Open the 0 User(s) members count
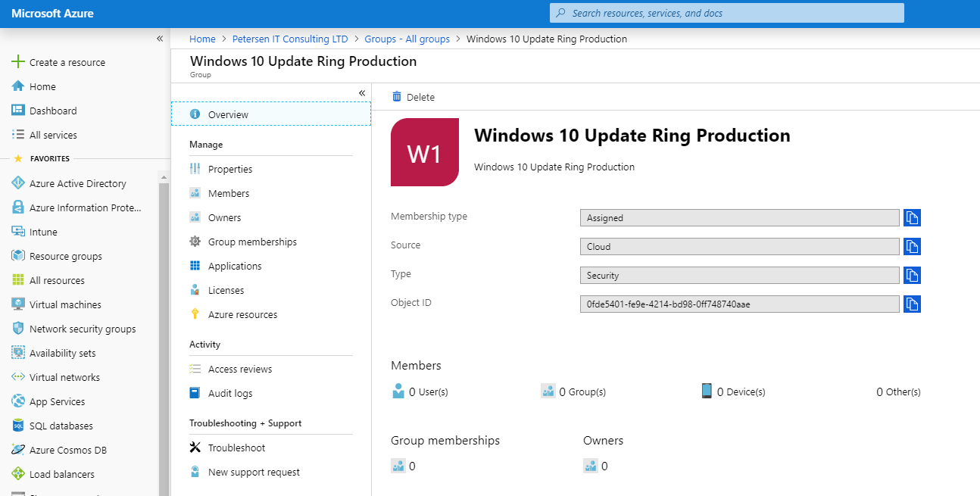The image size is (980, 496). point(420,391)
